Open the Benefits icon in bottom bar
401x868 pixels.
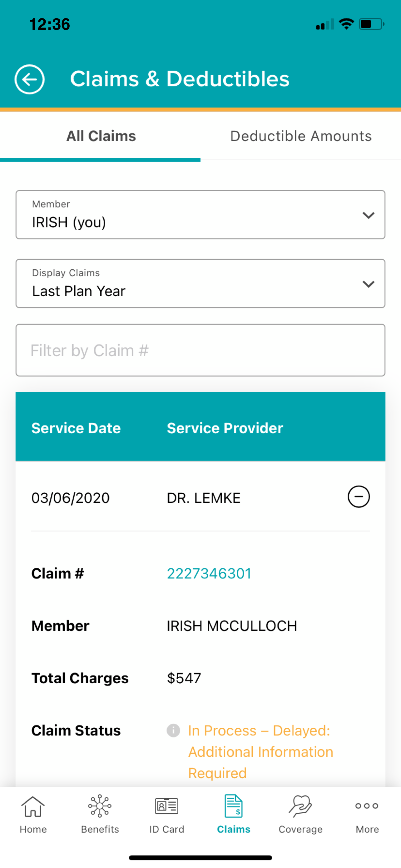(100, 806)
